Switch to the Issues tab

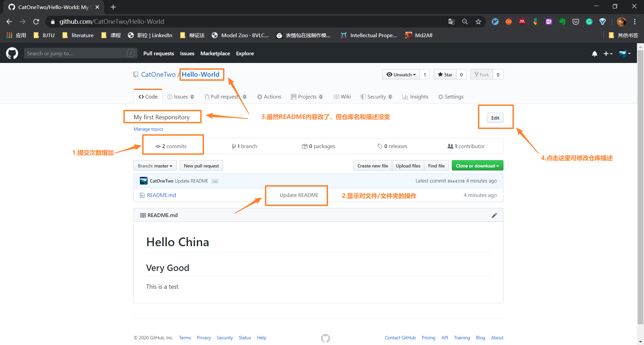(x=181, y=96)
